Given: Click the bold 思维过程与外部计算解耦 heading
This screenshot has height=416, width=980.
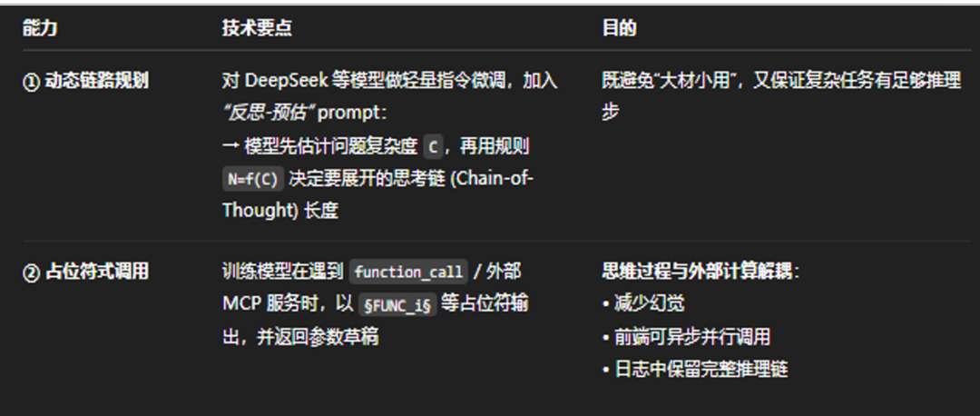Looking at the screenshot, I should point(698,272).
